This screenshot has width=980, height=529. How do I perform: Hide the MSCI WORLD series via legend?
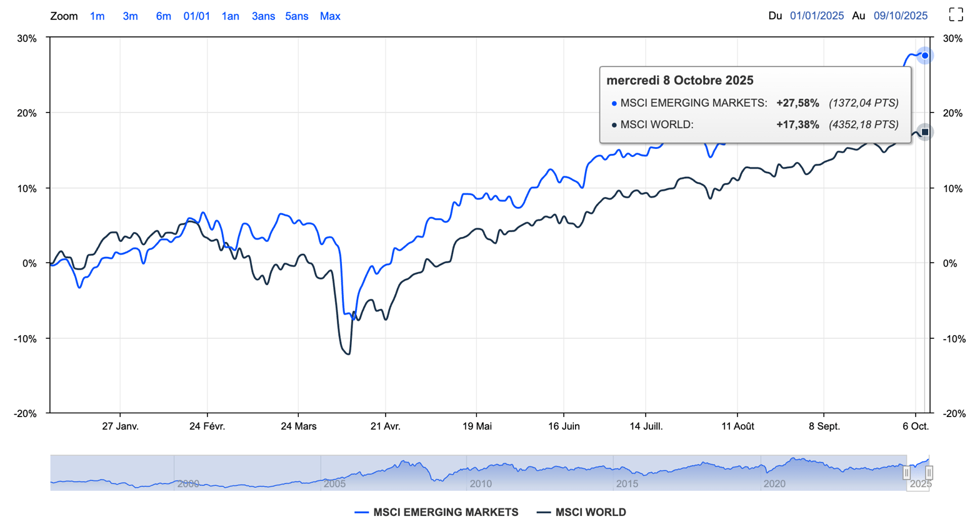(582, 512)
